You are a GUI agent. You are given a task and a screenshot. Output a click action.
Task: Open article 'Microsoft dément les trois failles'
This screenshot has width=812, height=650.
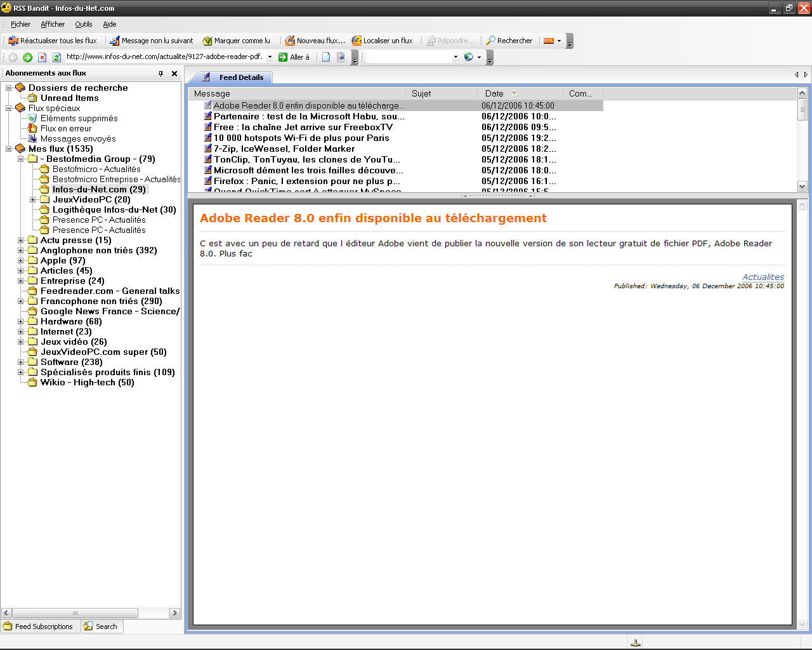(308, 171)
